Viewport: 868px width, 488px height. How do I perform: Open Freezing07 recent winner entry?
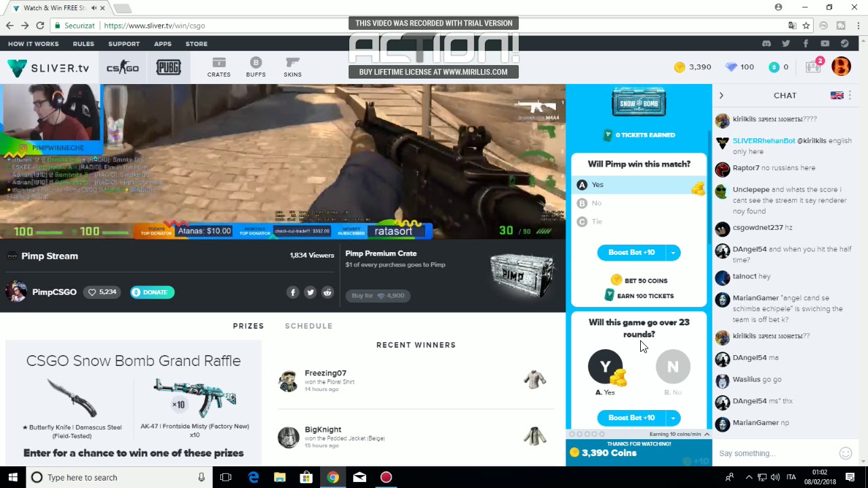415,380
